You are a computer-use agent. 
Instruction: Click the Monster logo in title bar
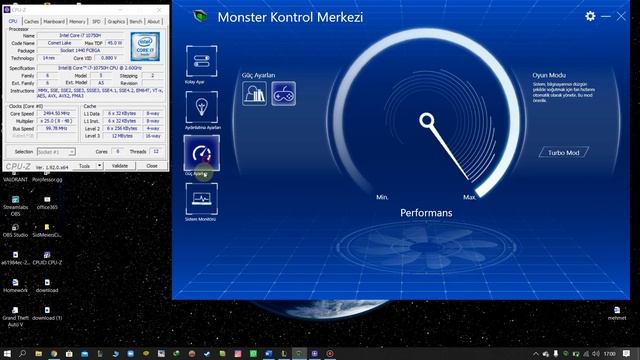click(200, 16)
